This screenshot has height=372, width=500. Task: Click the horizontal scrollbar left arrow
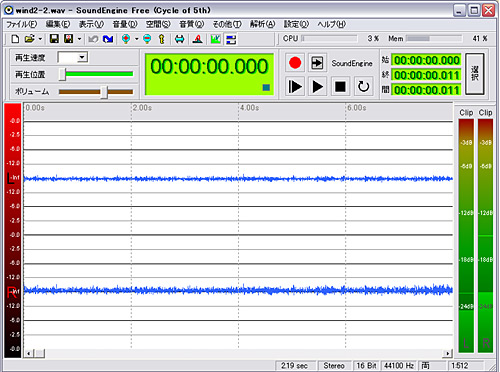pos(29,353)
